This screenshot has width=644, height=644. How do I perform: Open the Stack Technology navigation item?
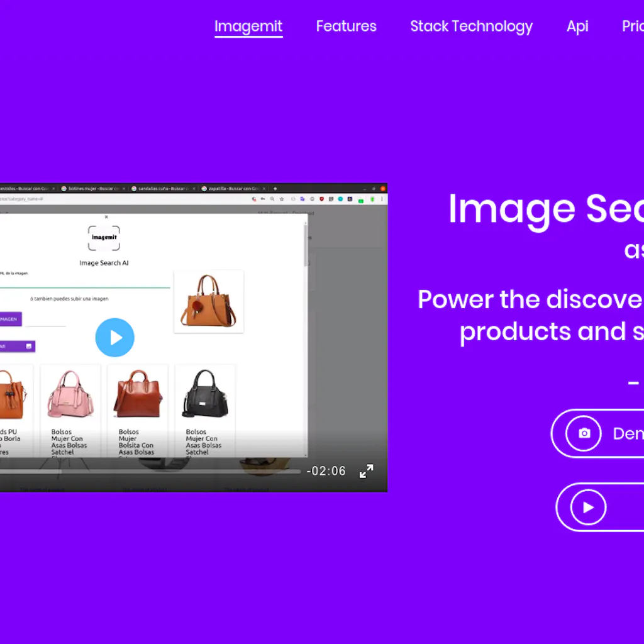(x=471, y=26)
